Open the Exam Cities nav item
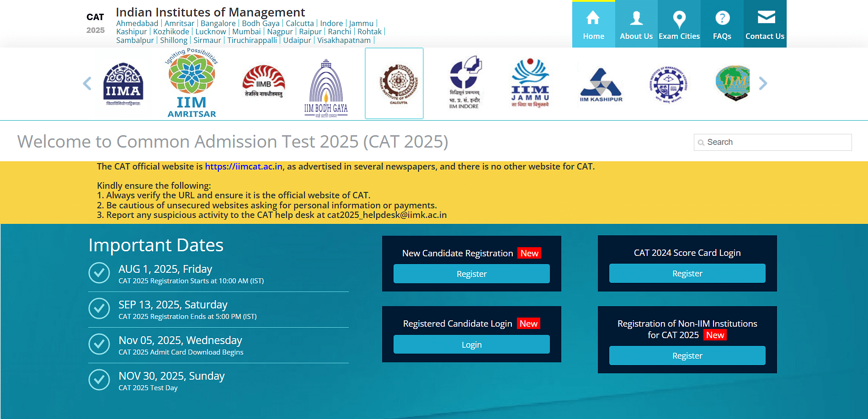 pyautogui.click(x=679, y=25)
